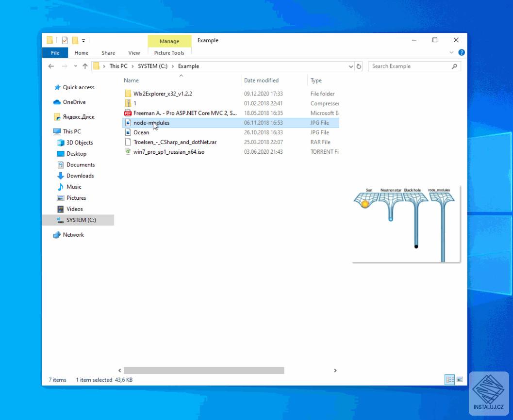513x420 pixels.
Task: Sort files by the Type column
Action: tap(316, 81)
